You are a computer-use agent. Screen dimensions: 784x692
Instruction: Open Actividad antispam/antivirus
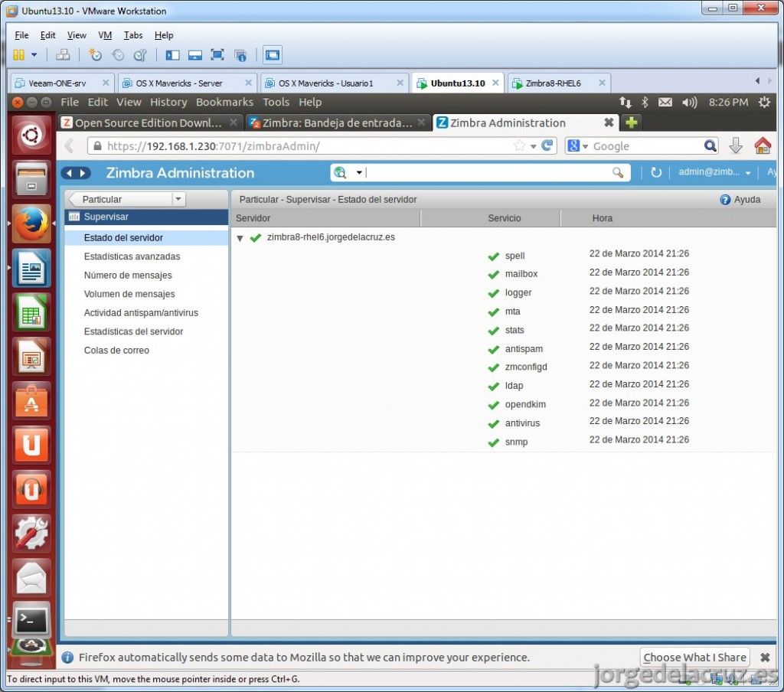coord(141,313)
